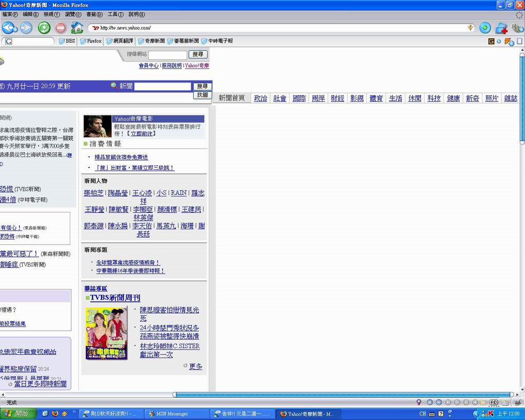The height and width of the screenshot is (420, 525).
Task: Go back with the blue Back arrow
Action: (9, 28)
